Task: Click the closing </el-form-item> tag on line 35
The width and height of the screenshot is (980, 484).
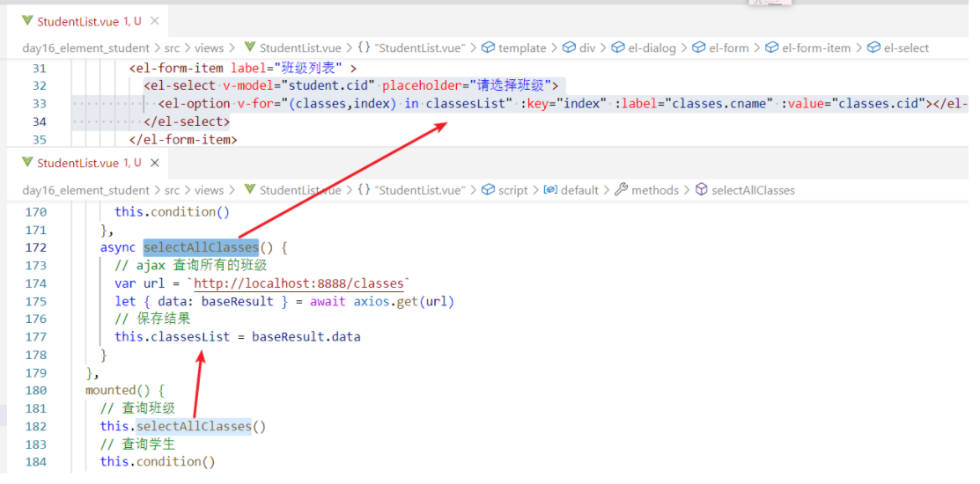Action: pos(183,139)
